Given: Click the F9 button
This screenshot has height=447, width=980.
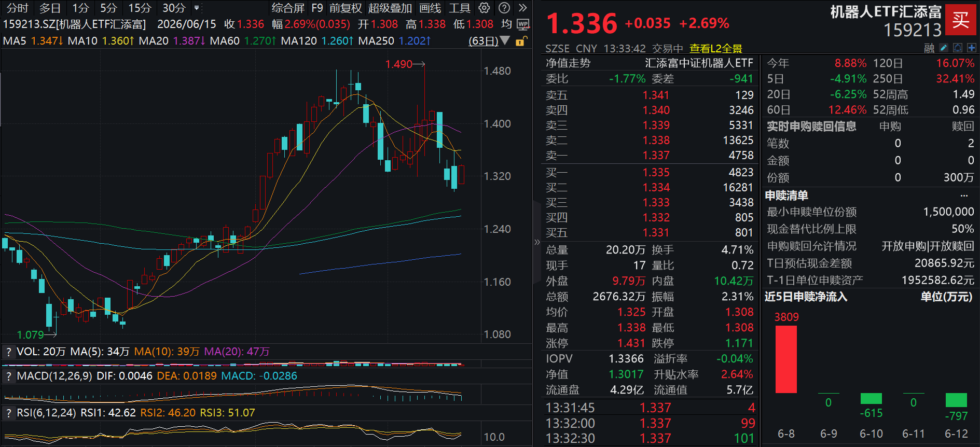Looking at the screenshot, I should click(317, 8).
